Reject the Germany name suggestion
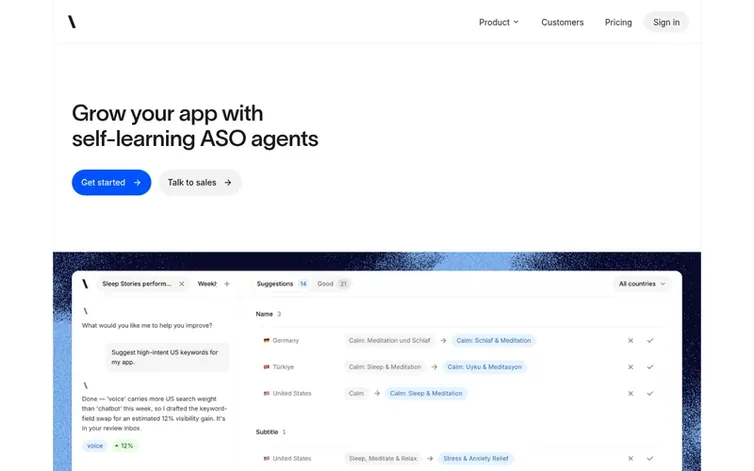Image resolution: width=754 pixels, height=471 pixels. click(x=630, y=341)
